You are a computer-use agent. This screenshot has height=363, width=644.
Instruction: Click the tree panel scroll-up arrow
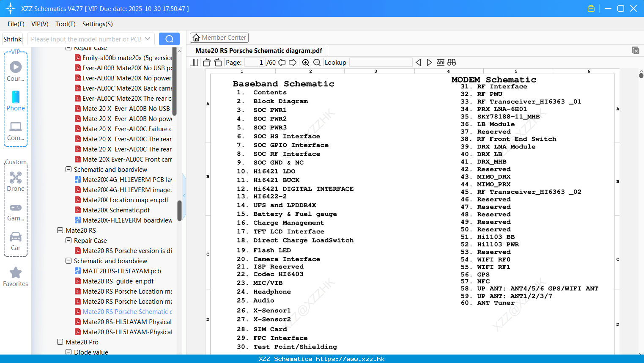(179, 51)
